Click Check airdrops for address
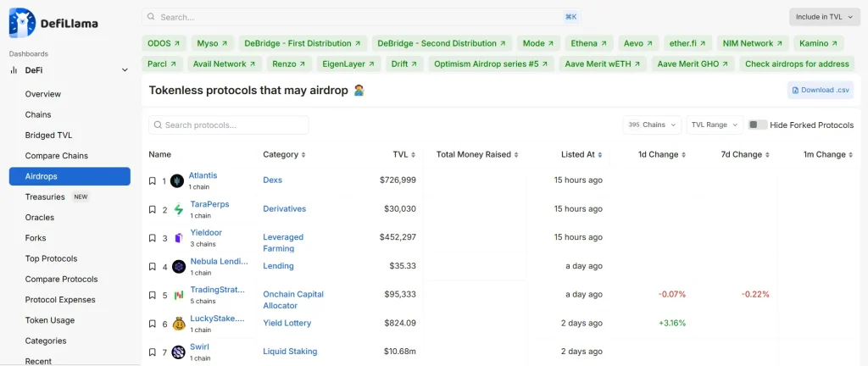 pyautogui.click(x=797, y=64)
